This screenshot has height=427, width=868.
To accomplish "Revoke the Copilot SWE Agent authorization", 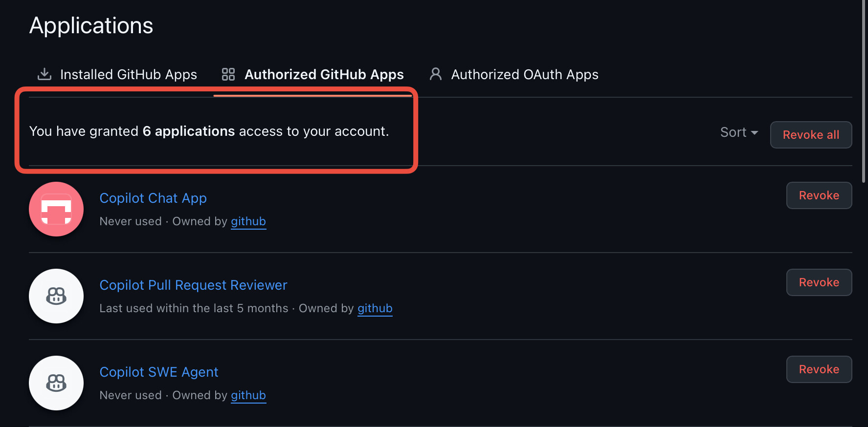I will (819, 369).
